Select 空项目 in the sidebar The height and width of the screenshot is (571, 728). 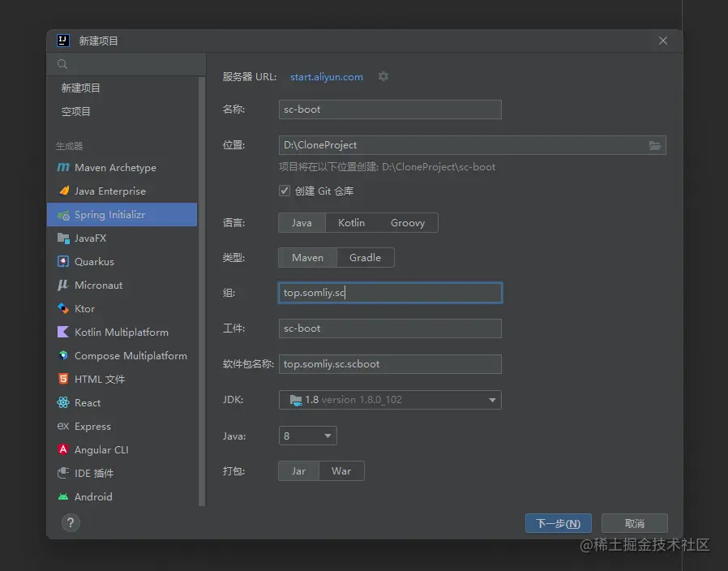75,111
